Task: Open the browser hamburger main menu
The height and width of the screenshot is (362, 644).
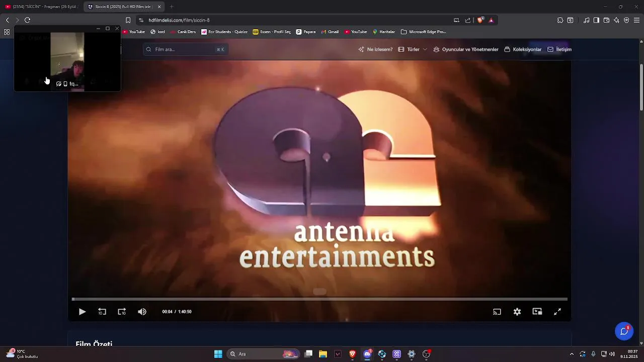Action: (x=636, y=20)
